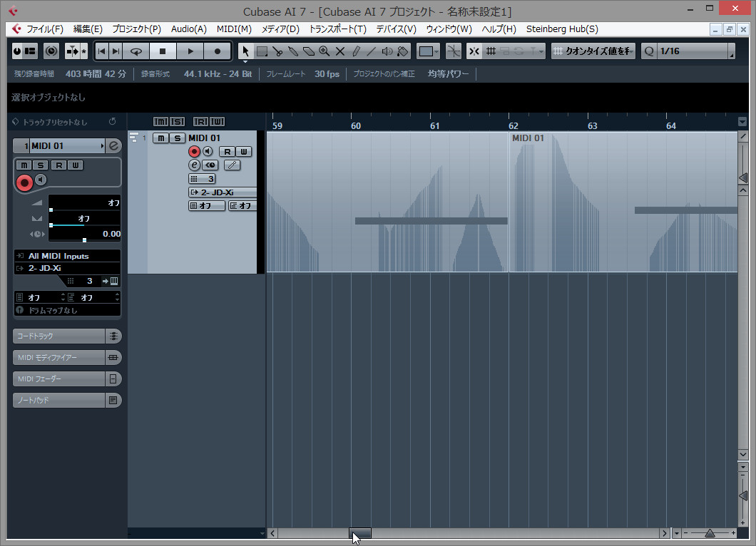756x546 pixels.
Task: Choose the Draw pencil tool
Action: point(356,51)
